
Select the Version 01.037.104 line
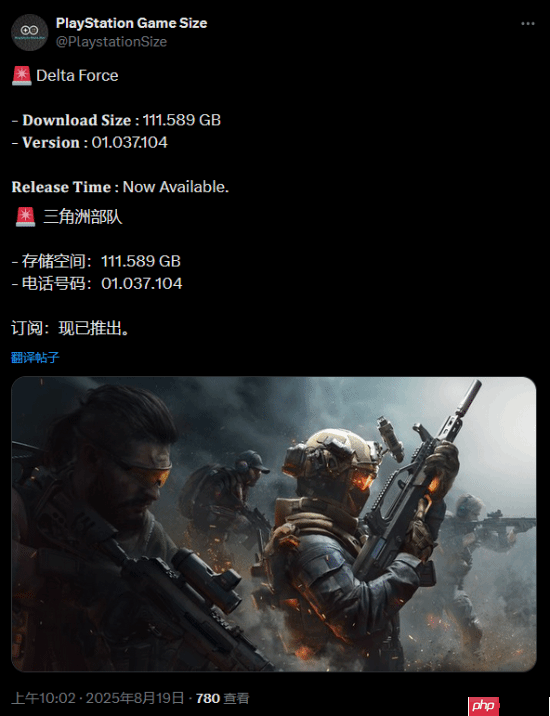coord(90,142)
